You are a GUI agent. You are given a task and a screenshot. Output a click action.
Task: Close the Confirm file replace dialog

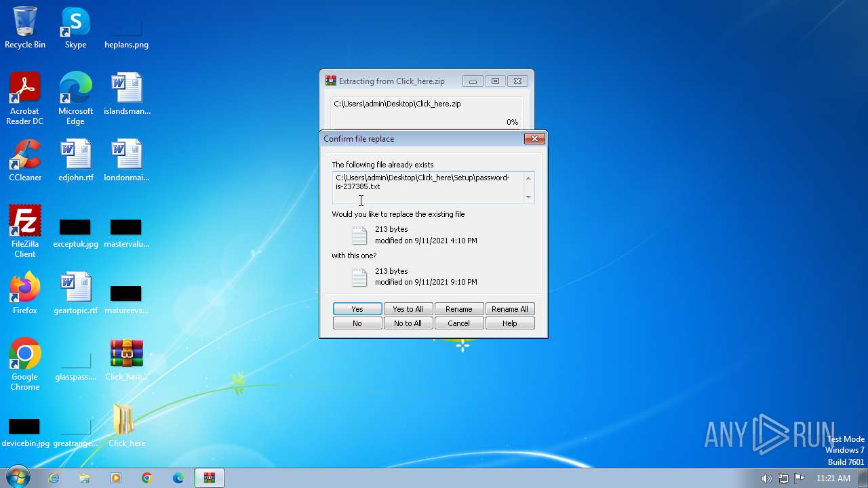click(534, 138)
